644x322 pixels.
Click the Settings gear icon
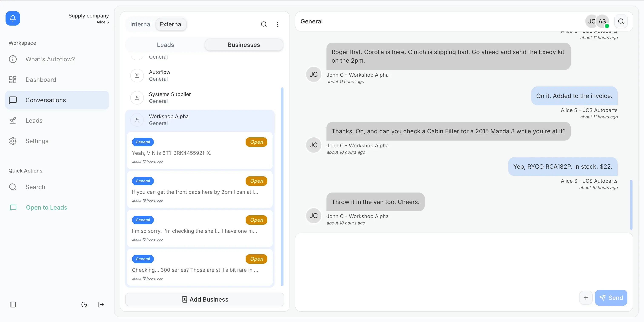click(13, 141)
